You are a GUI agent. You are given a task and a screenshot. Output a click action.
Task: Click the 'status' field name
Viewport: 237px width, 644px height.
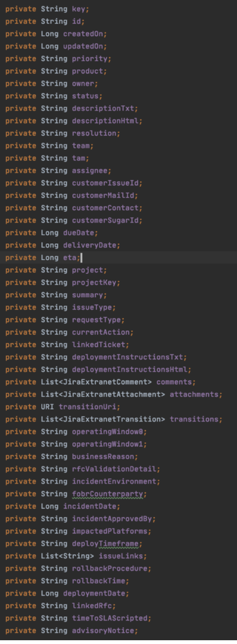coord(85,96)
